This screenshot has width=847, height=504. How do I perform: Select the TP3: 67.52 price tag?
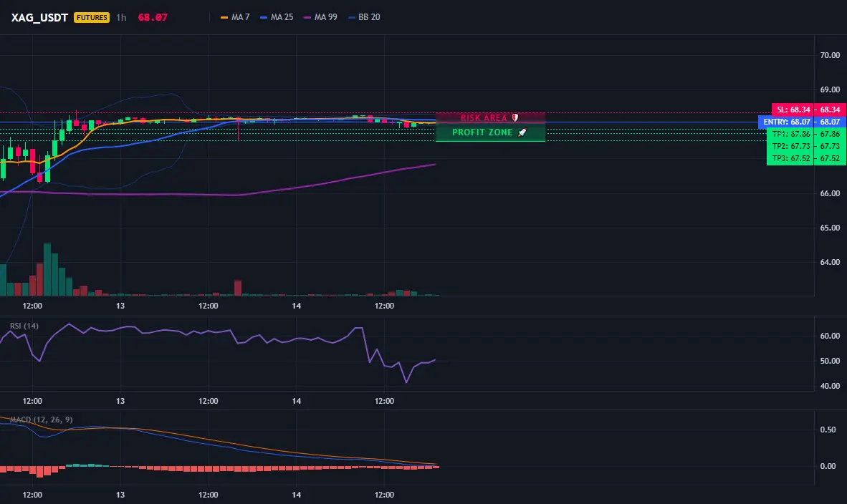[x=791, y=158]
